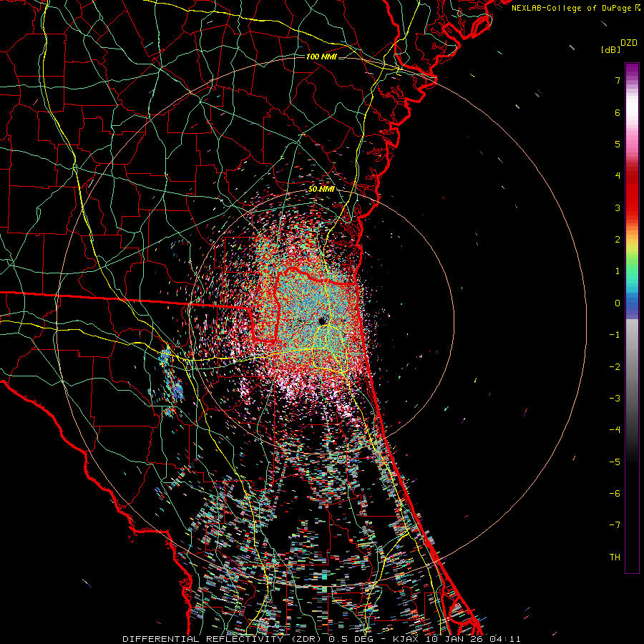Click the TH threshold label
Viewport: 644px width, 644px height.
coord(615,557)
